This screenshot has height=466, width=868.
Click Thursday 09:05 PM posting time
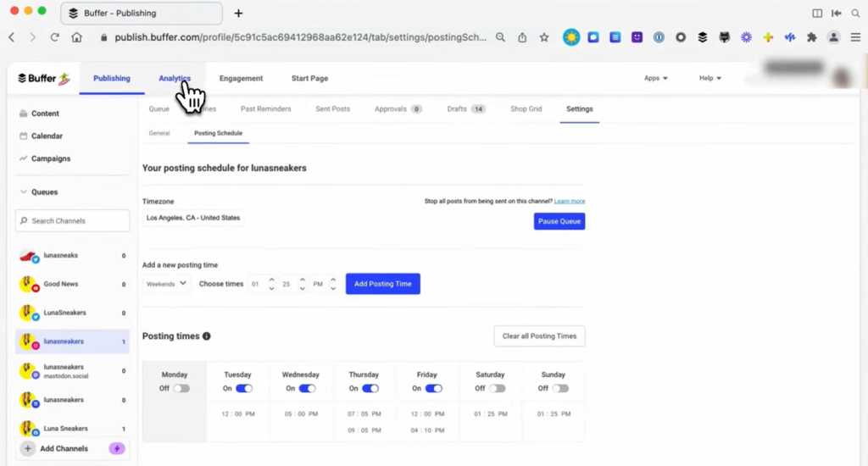(364, 430)
